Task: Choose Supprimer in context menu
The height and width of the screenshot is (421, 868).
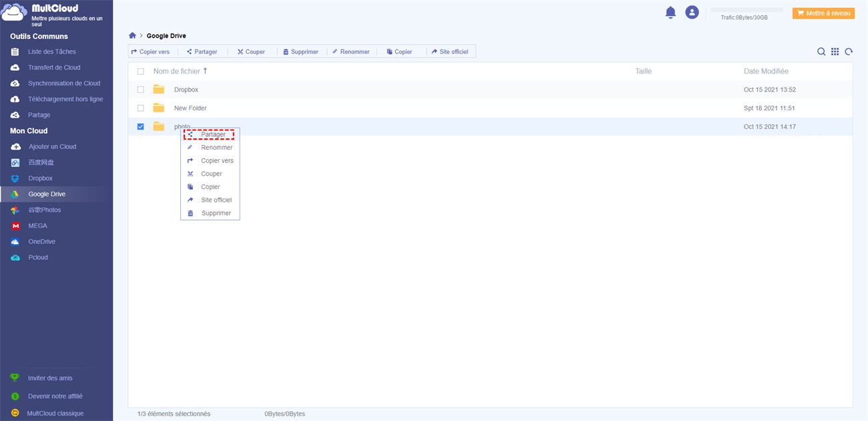Action: point(210,213)
